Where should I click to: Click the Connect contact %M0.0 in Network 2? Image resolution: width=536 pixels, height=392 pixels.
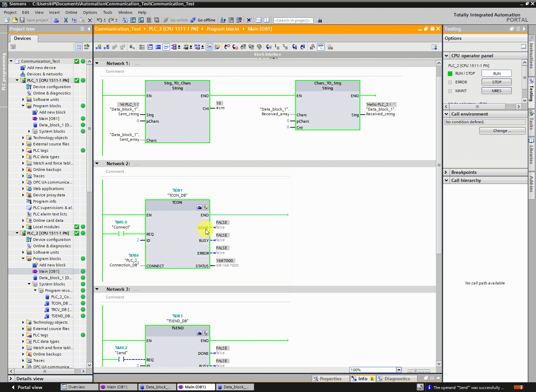pyautogui.click(x=121, y=234)
